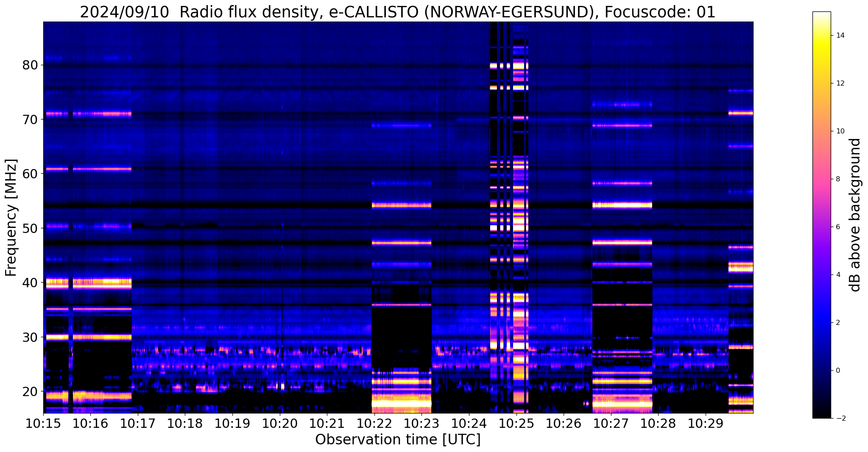Click the 10:20 time tick label
This screenshot has width=868, height=452.
[x=280, y=424]
